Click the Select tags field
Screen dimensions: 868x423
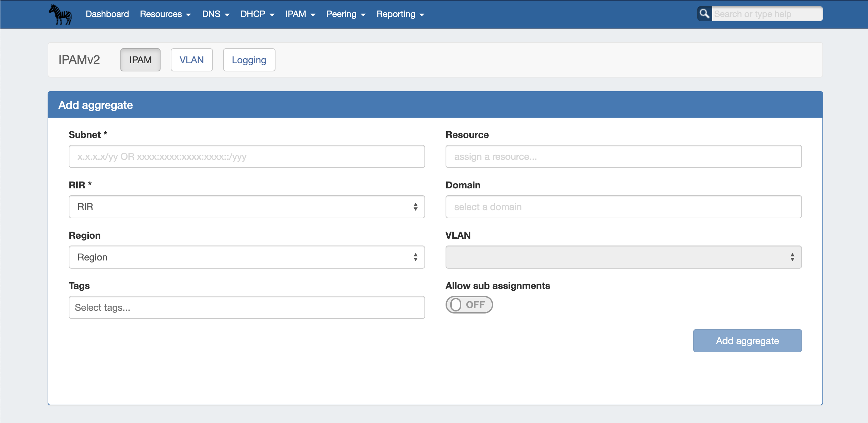click(x=247, y=307)
